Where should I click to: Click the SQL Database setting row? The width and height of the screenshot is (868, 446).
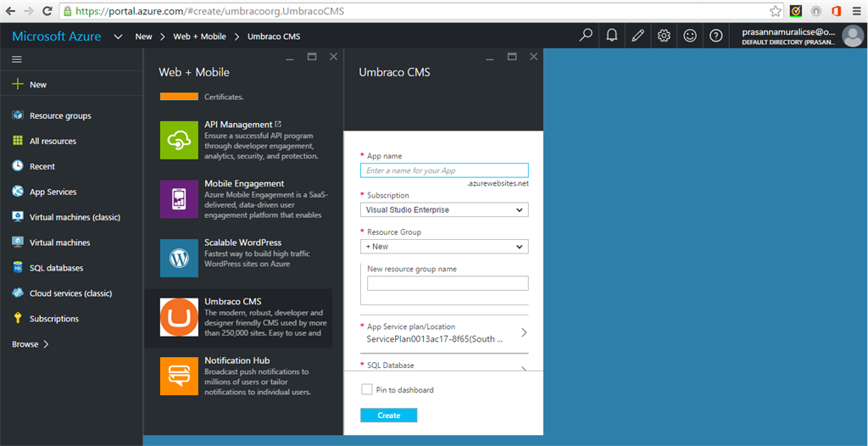444,365
